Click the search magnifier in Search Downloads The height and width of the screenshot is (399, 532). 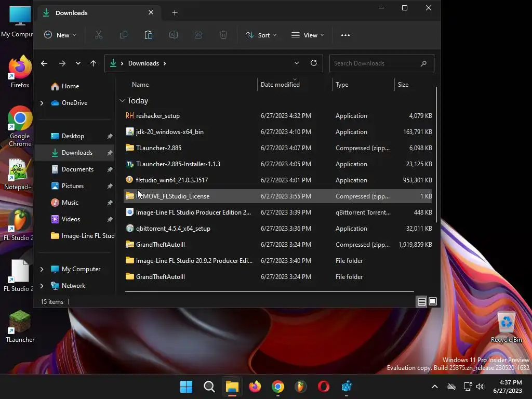[x=423, y=63]
